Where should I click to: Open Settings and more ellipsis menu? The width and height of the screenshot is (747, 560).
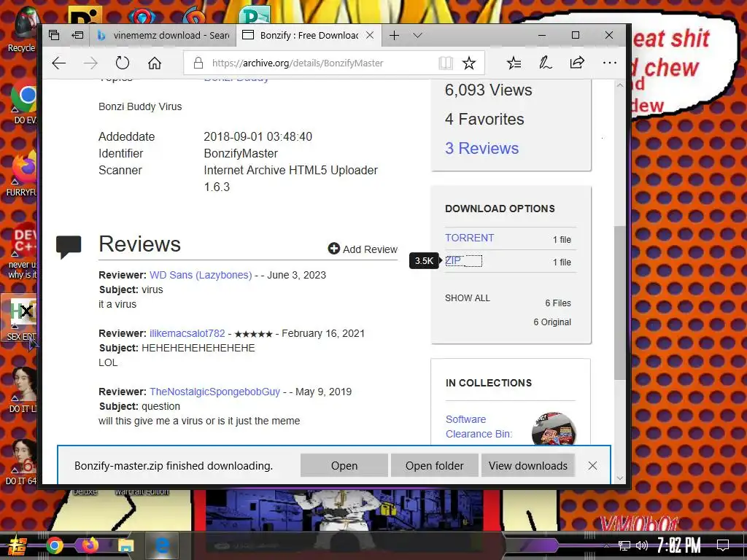pyautogui.click(x=609, y=63)
